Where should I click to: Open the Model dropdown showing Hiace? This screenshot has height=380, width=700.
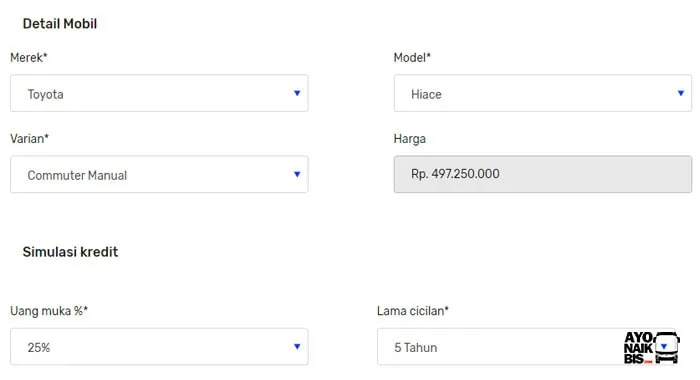pos(543,93)
